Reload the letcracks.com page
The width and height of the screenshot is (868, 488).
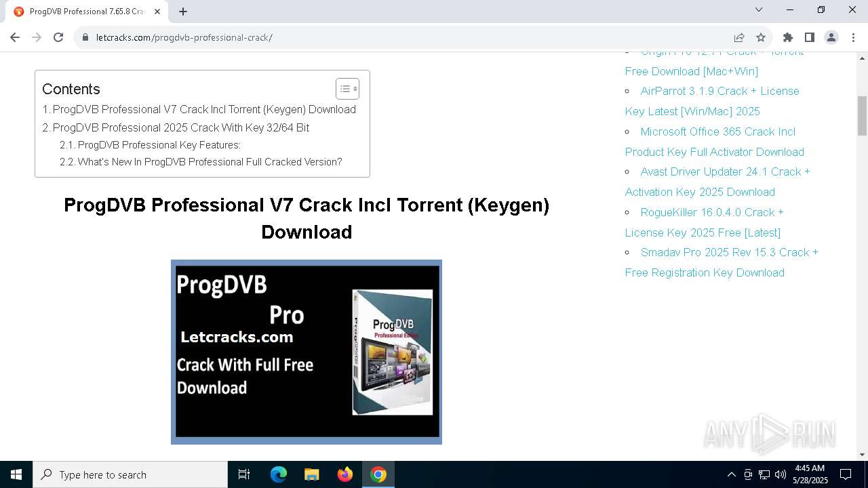pyautogui.click(x=58, y=37)
